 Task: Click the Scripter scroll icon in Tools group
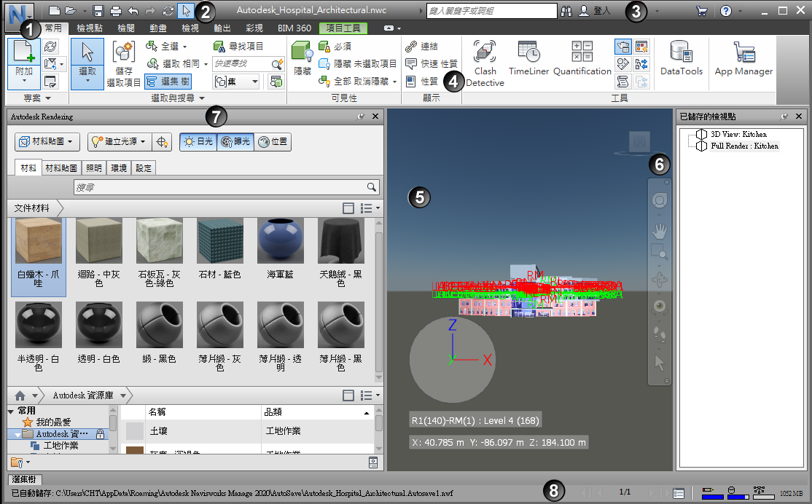(623, 82)
